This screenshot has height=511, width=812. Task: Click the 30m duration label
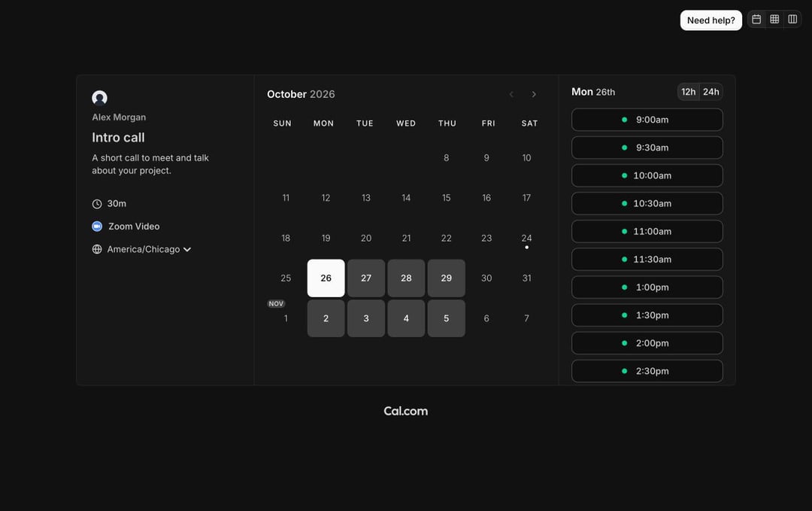coord(117,204)
